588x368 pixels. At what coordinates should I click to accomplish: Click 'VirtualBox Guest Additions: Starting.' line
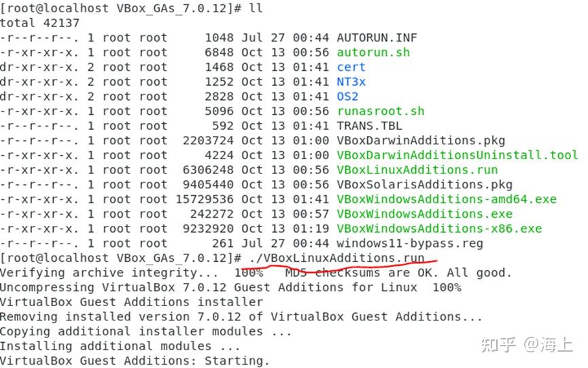tap(135, 361)
